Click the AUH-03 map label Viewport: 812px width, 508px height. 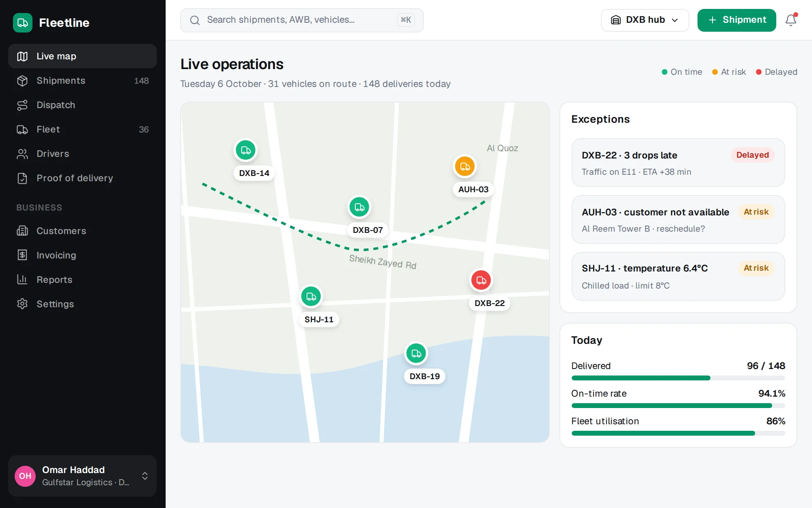pyautogui.click(x=473, y=189)
